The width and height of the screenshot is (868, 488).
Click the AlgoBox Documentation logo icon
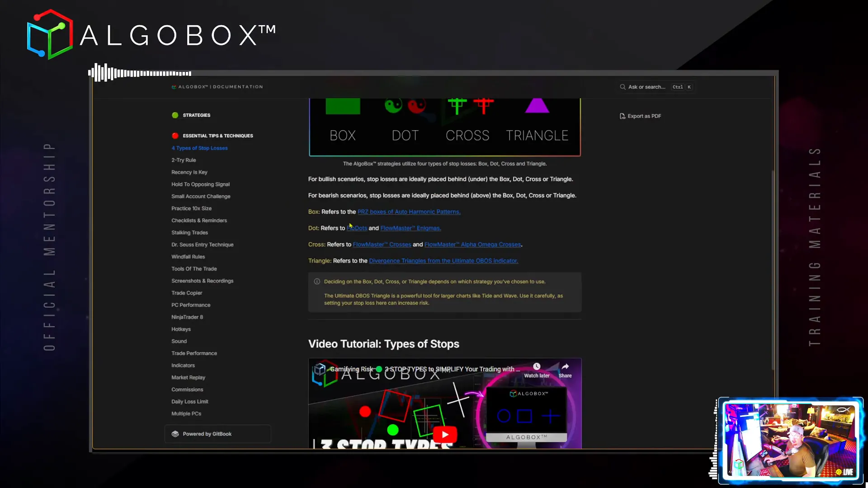pyautogui.click(x=174, y=87)
